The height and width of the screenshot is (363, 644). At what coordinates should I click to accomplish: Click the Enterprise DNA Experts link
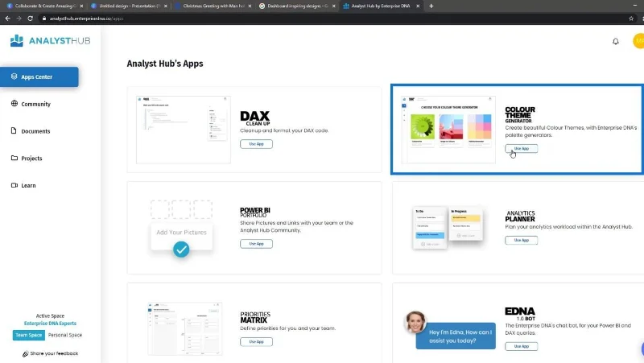(50, 324)
